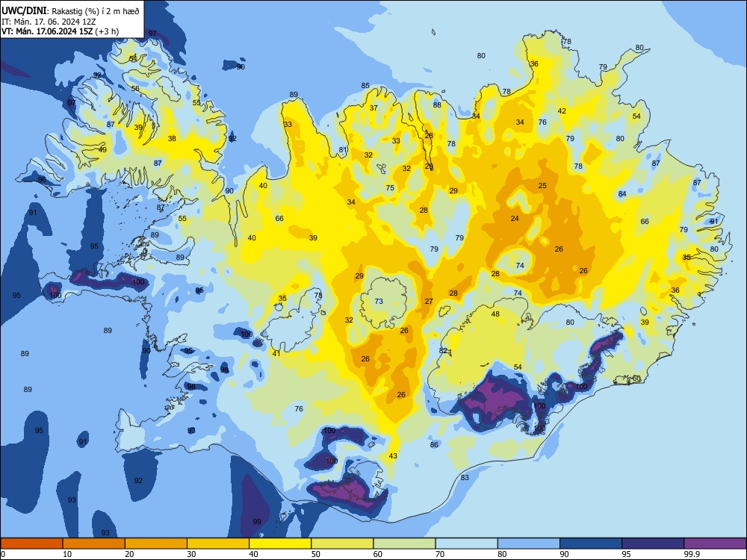Click the humidity value '84' in the east
This screenshot has height=560, width=747.
click(x=622, y=194)
